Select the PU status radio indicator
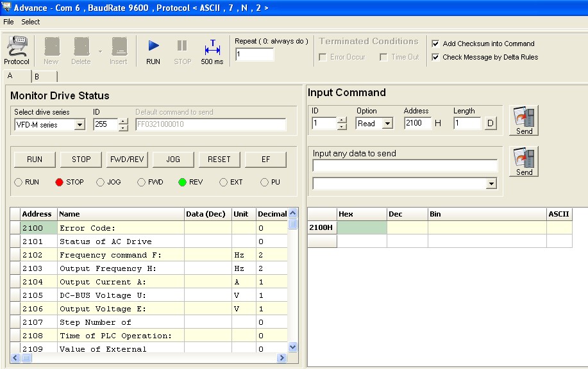588x369 pixels. [264, 183]
